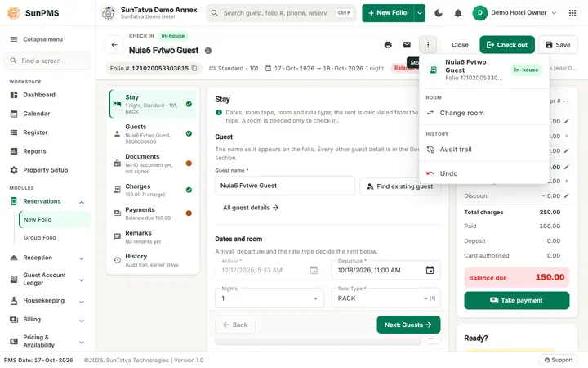Image resolution: width=588 pixels, height=368 pixels.
Task: Open New Folio under Reservations
Action: [56, 220]
